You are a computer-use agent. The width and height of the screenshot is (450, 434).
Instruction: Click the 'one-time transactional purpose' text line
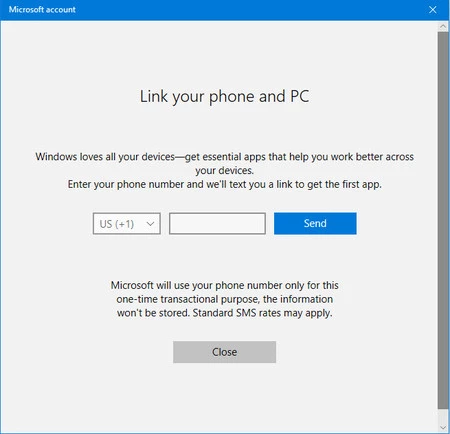[x=225, y=299]
